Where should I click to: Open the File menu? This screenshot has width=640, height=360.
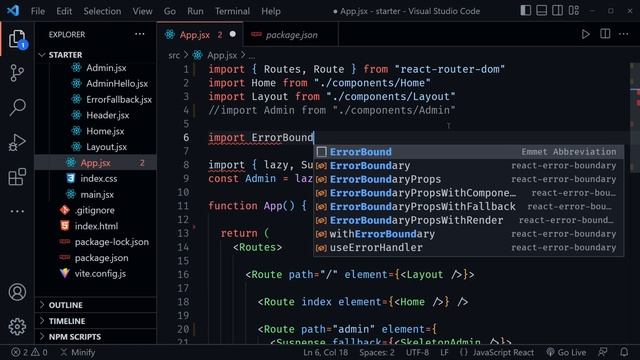pyautogui.click(x=38, y=11)
